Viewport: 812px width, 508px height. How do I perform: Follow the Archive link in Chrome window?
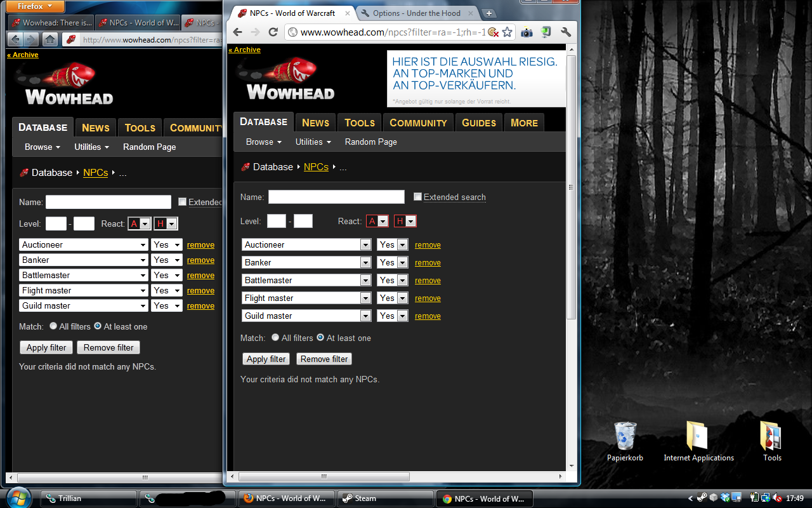click(x=244, y=50)
